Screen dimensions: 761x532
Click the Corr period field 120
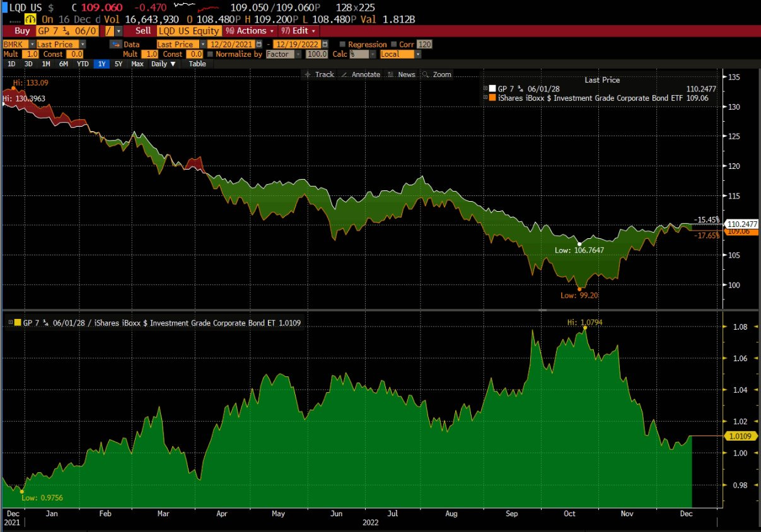tap(424, 44)
